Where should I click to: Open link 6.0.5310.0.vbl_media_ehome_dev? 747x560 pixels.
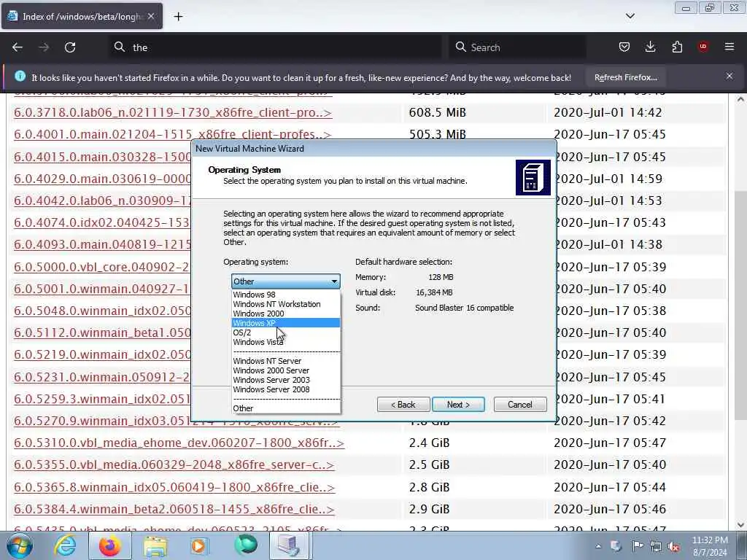(179, 443)
